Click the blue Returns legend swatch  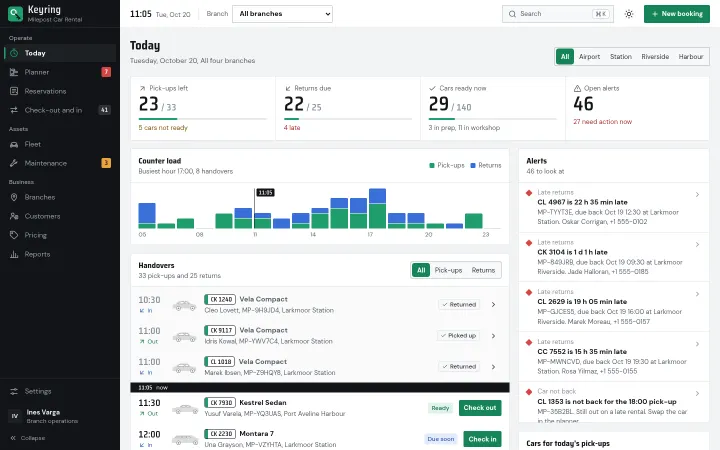click(x=473, y=165)
